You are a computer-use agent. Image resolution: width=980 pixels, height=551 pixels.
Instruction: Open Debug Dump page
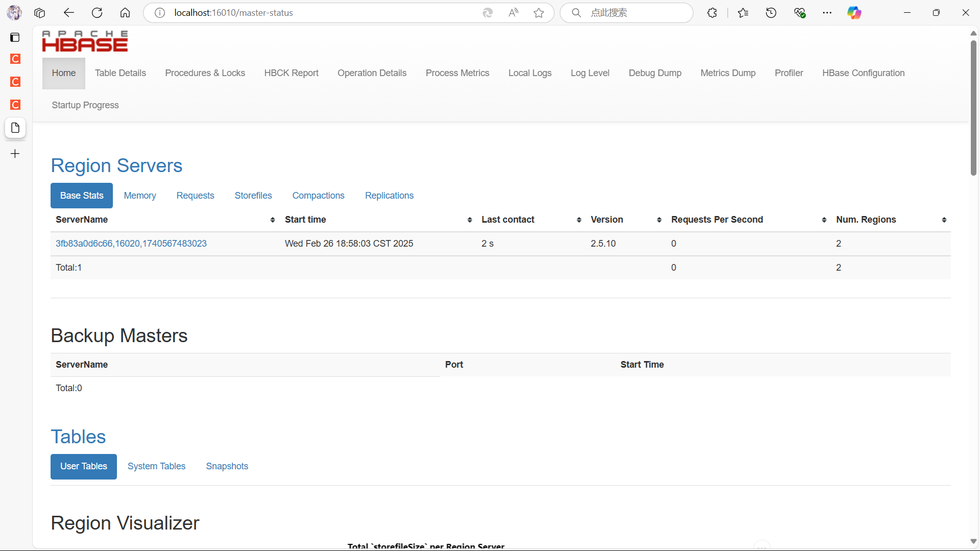point(655,73)
